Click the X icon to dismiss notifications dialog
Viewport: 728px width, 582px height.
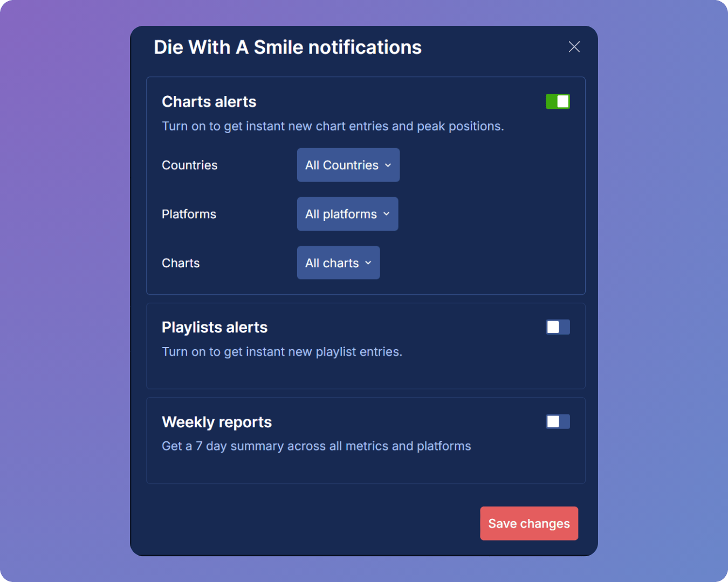(574, 47)
